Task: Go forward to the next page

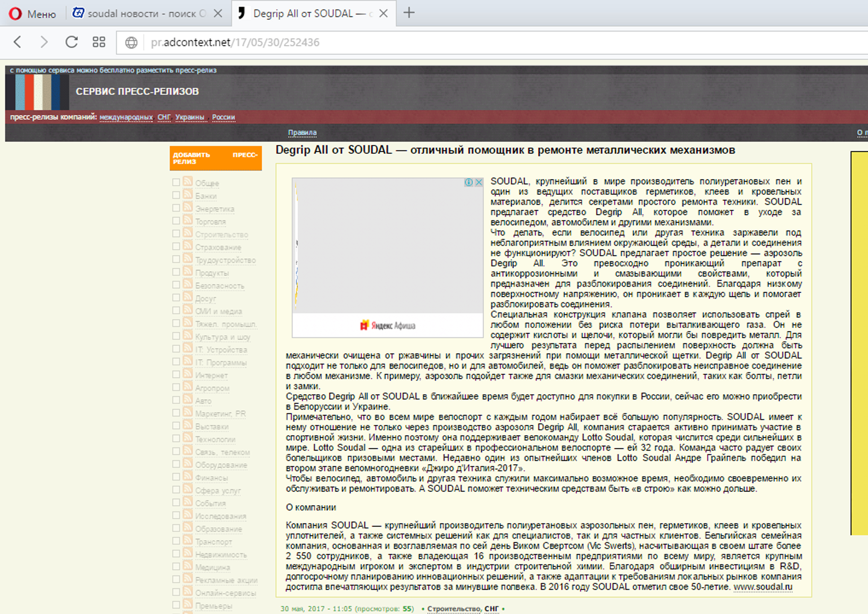Action: click(x=44, y=42)
